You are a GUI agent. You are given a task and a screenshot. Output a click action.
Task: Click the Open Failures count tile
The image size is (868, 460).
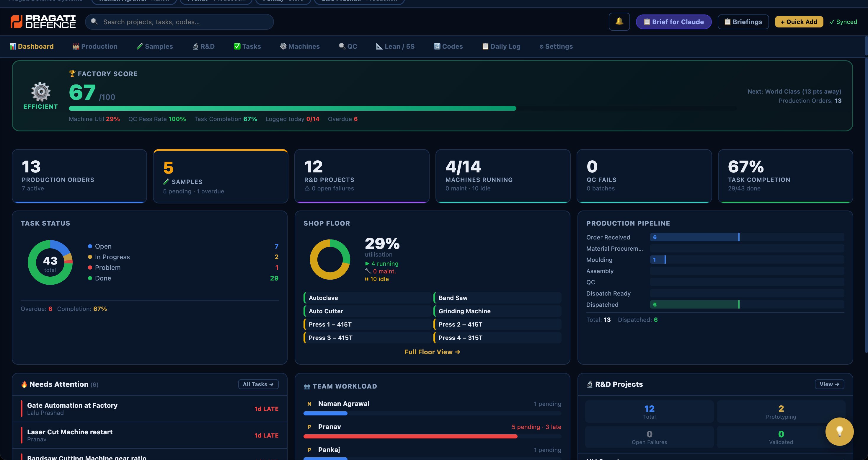tap(649, 437)
